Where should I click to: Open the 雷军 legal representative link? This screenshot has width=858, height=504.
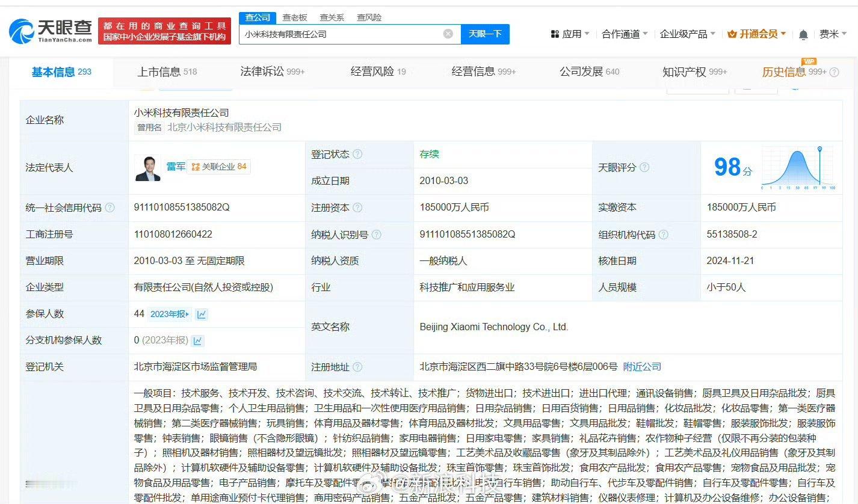tap(176, 167)
